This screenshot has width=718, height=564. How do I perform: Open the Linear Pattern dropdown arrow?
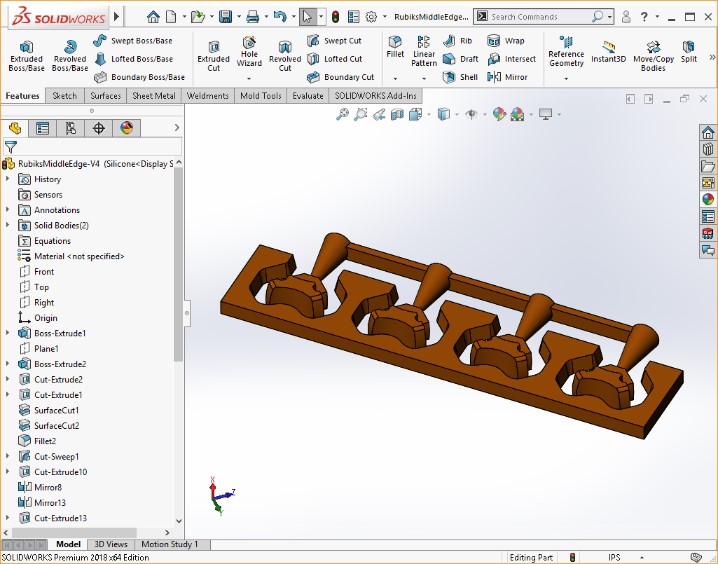click(424, 79)
